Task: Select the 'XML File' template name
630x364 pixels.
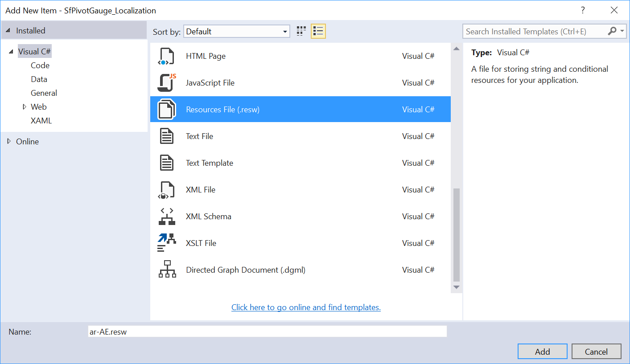Action: point(201,190)
